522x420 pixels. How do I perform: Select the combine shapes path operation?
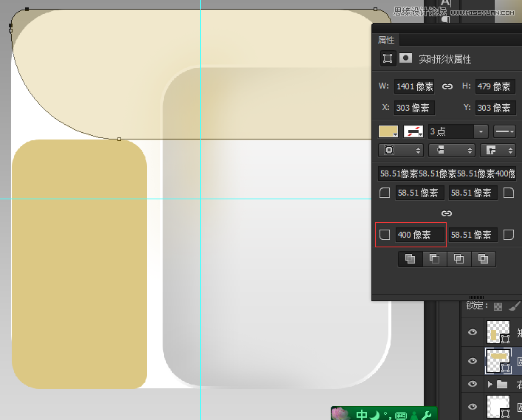click(411, 258)
